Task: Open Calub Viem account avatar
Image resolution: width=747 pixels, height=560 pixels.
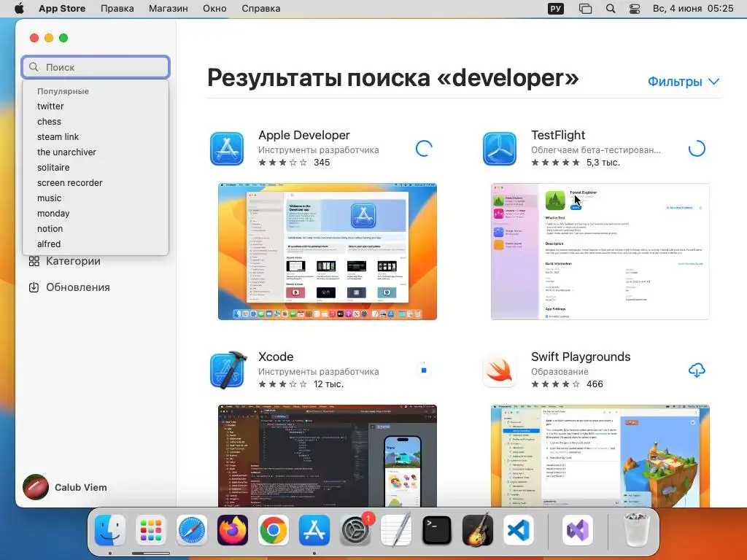Action: point(36,487)
